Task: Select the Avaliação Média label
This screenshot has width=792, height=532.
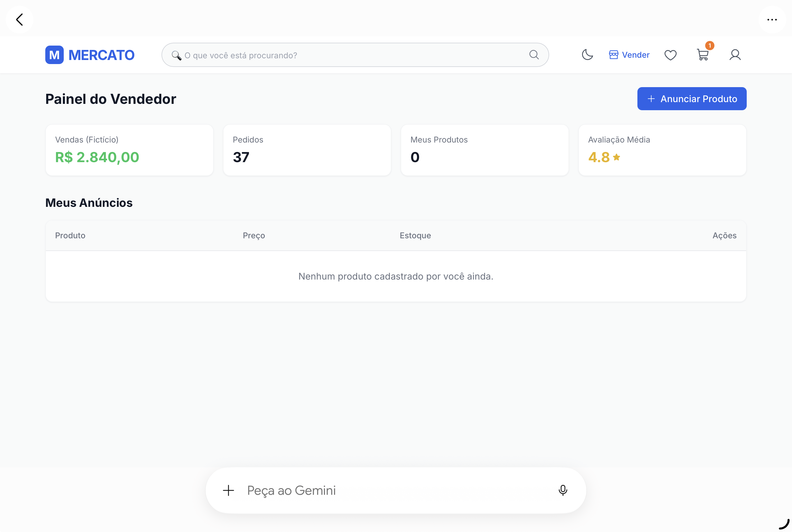Action: click(x=619, y=139)
